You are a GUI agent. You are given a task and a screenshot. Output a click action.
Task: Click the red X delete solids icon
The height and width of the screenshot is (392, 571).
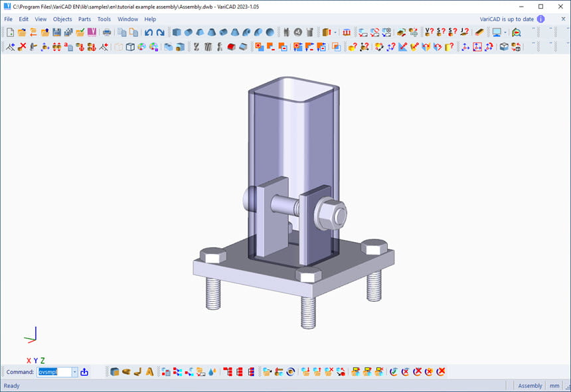click(x=22, y=46)
